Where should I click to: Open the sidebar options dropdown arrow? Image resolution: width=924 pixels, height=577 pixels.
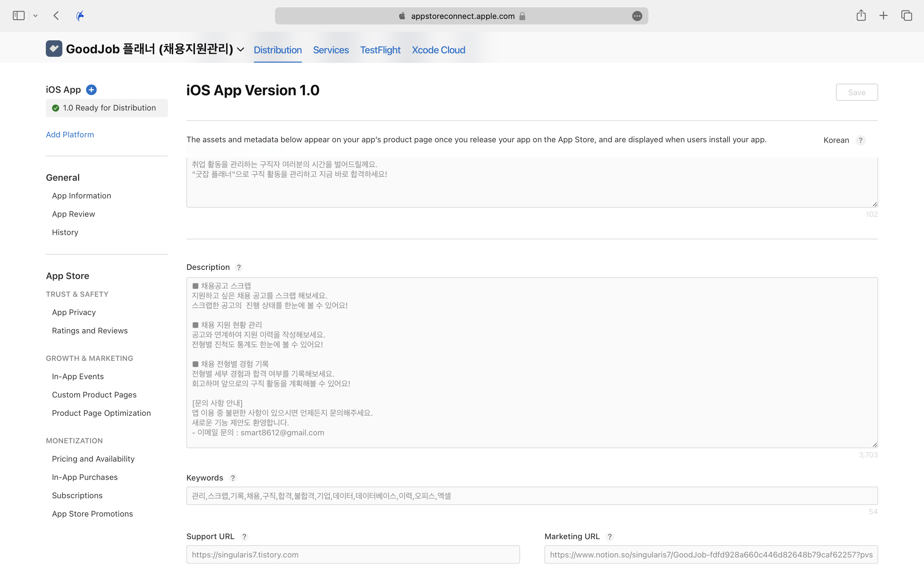35,16
